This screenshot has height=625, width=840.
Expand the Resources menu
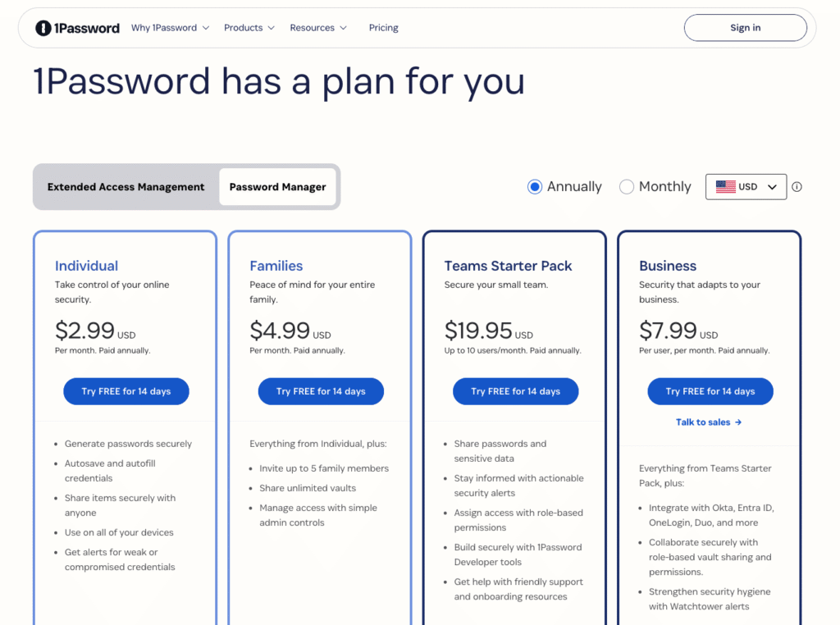coord(318,28)
